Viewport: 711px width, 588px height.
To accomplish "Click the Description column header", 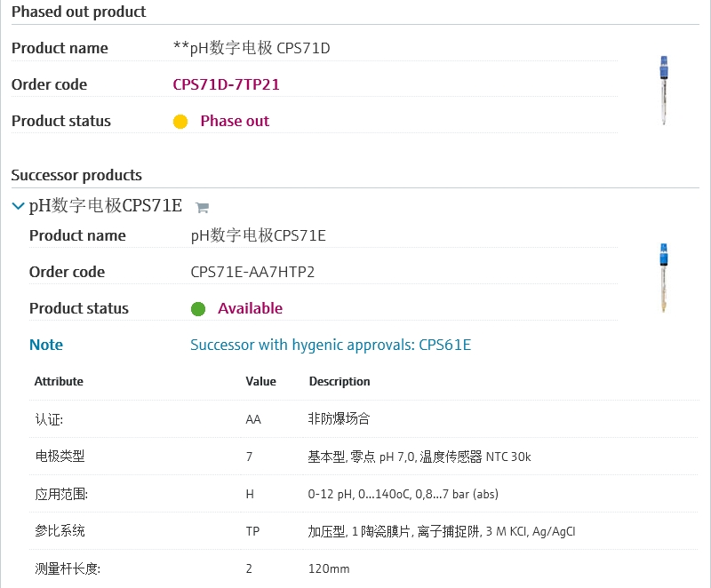I will click(340, 381).
